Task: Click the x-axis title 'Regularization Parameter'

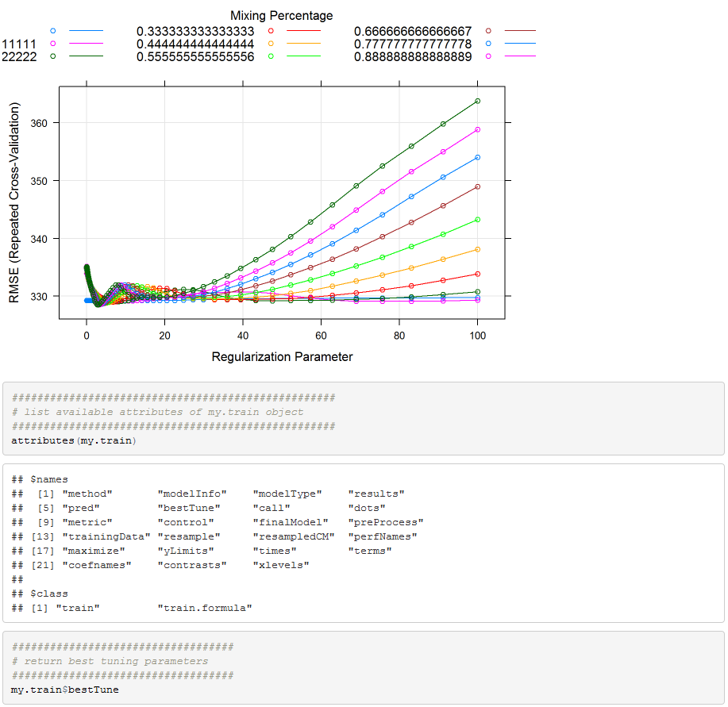Action: [282, 357]
